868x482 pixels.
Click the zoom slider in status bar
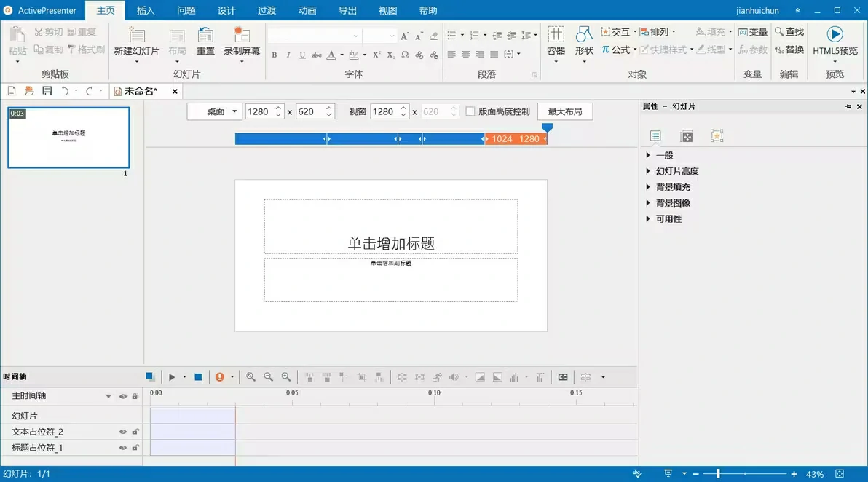[x=718, y=474]
